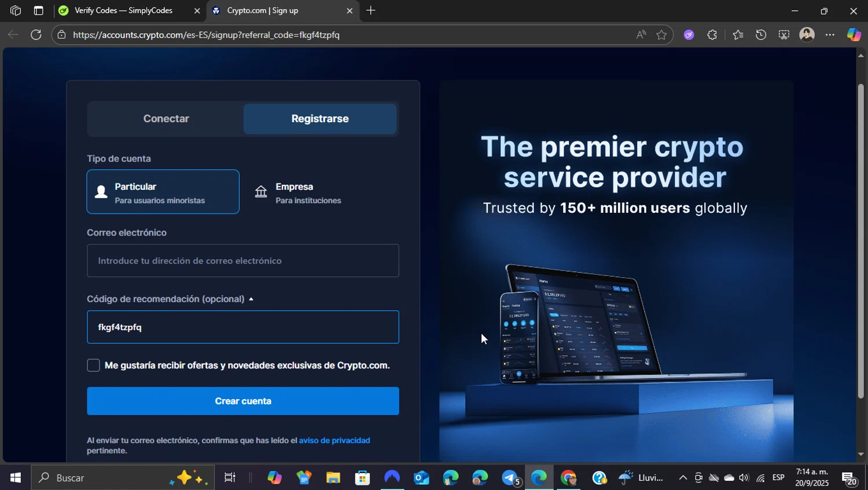
Task: Open Telegram from taskbar
Action: pyautogui.click(x=510, y=478)
